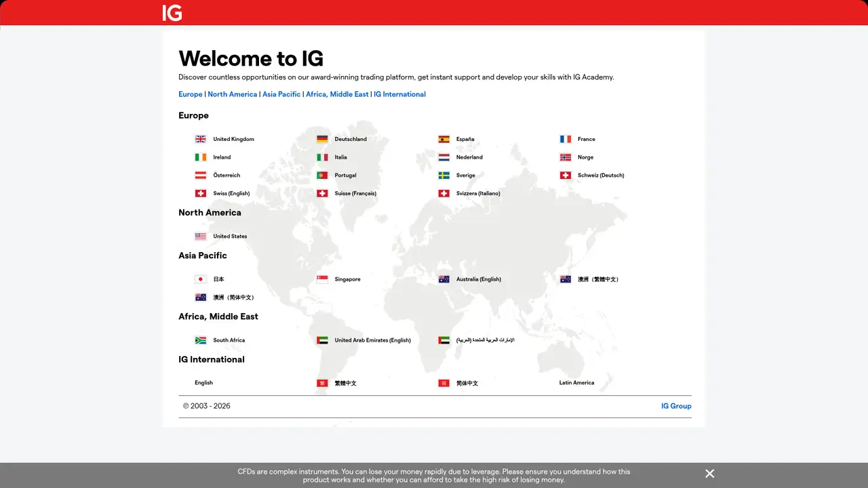Click the IG logo in the red header
868x488 pixels.
coord(172,13)
